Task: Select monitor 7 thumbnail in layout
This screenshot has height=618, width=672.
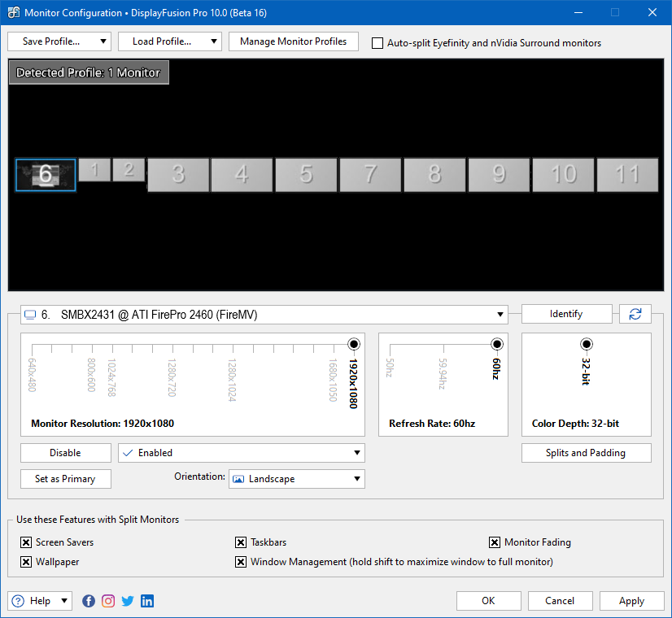Action: tap(370, 175)
